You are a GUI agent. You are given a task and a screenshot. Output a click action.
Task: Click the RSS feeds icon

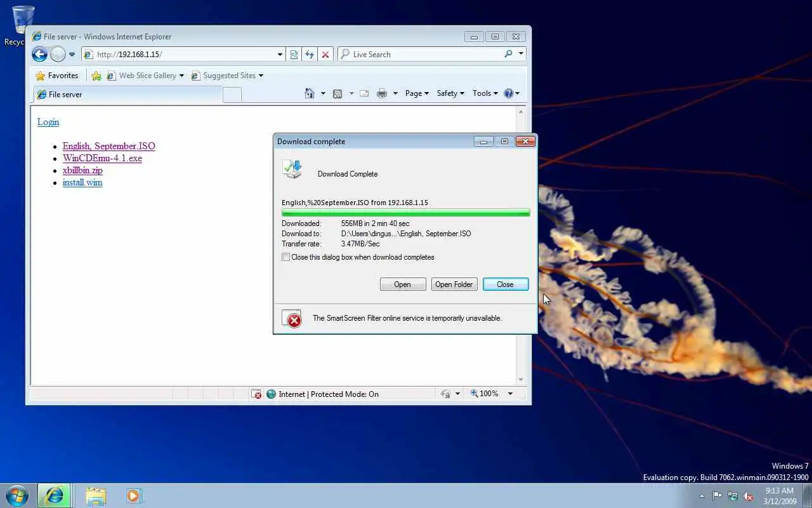point(337,93)
